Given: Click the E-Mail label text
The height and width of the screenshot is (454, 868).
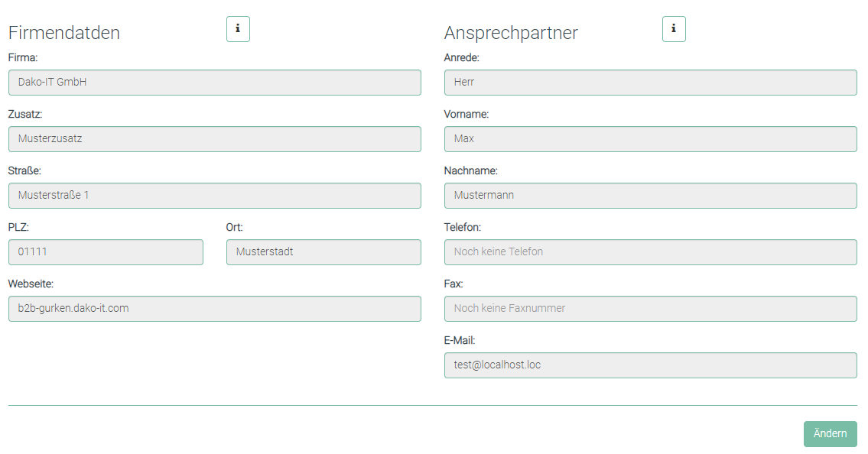Looking at the screenshot, I should coord(460,340).
